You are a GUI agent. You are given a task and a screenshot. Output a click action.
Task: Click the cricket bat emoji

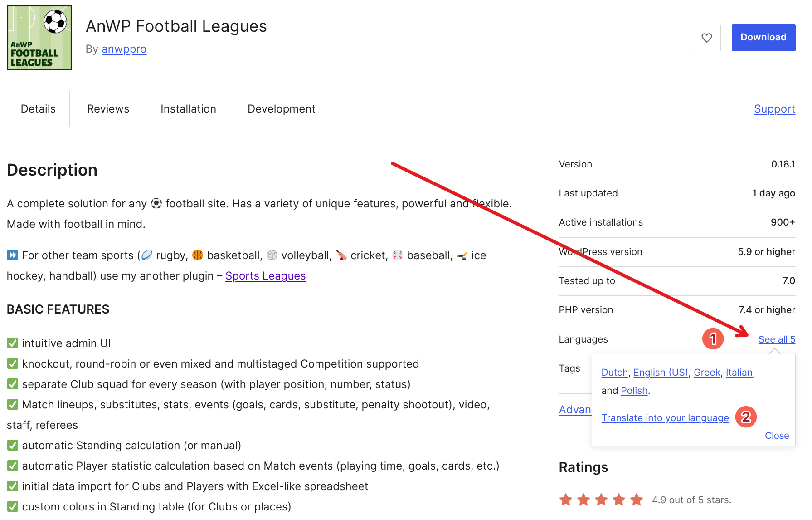point(341,255)
